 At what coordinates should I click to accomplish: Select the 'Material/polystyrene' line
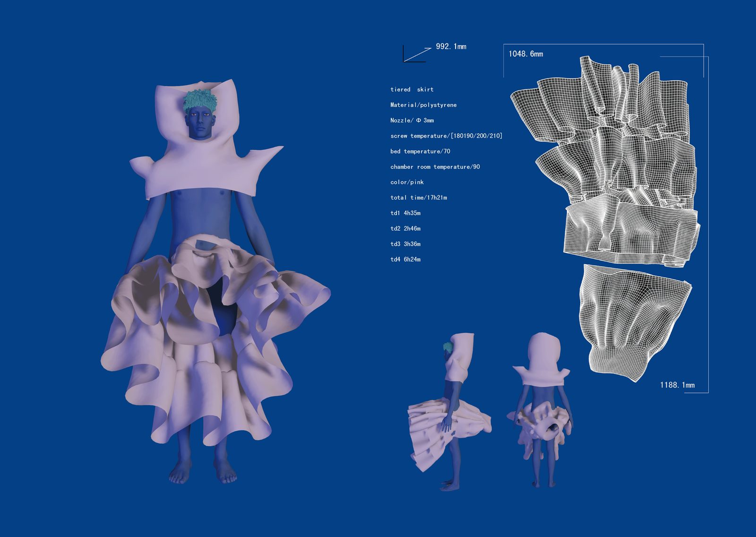423,105
